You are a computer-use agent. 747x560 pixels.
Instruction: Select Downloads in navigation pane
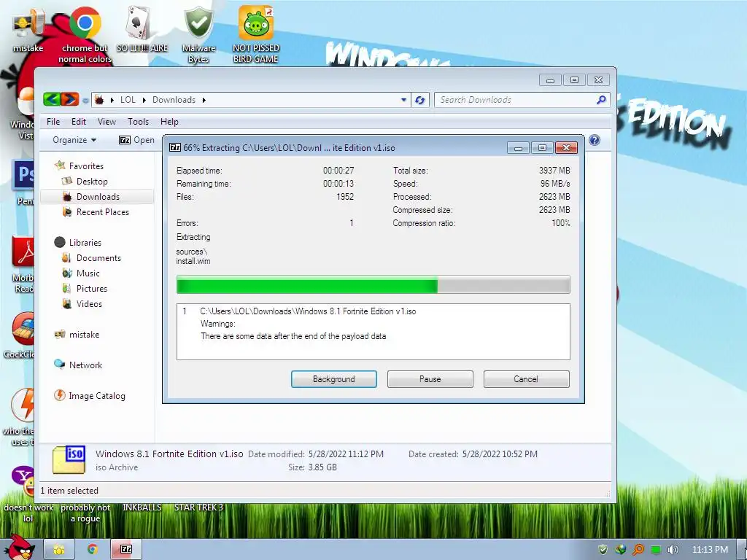point(98,197)
